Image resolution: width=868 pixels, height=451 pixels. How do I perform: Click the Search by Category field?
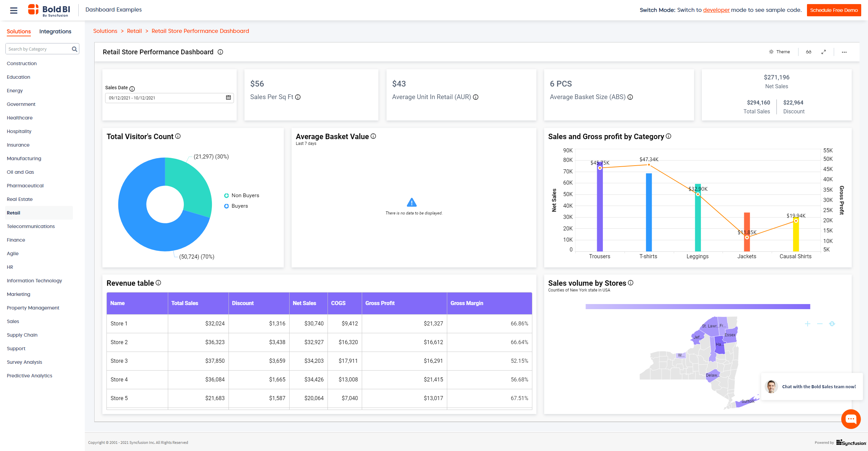(x=37, y=49)
